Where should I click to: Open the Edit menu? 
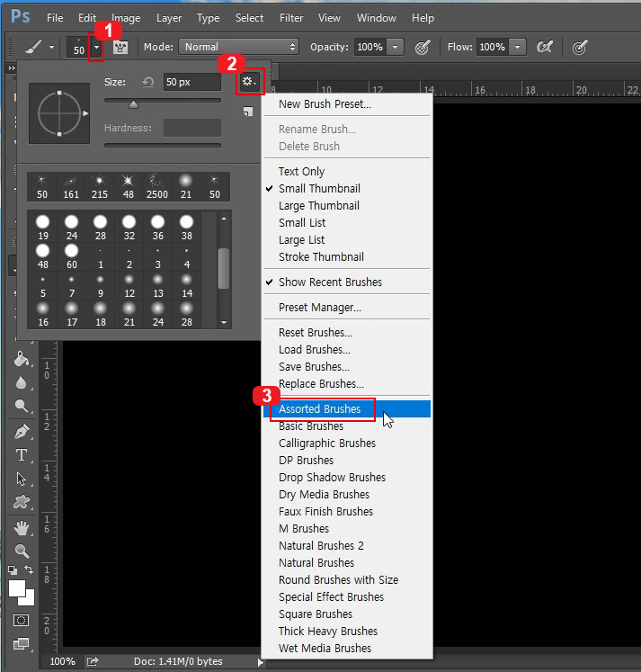[87, 18]
